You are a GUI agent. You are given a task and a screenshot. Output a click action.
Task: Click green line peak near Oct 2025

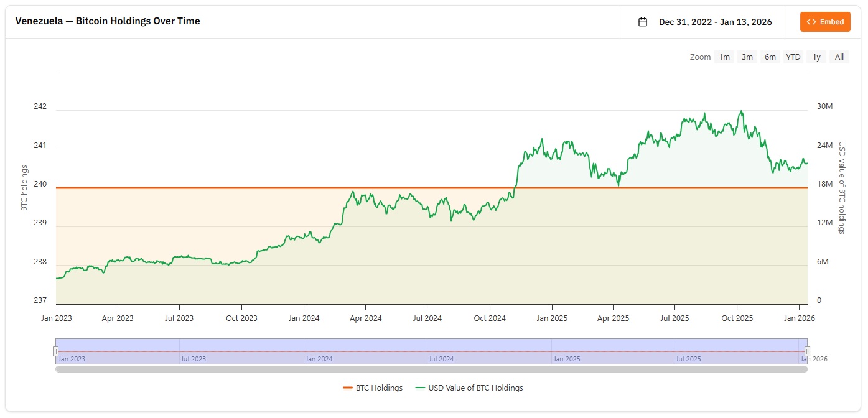(740, 112)
